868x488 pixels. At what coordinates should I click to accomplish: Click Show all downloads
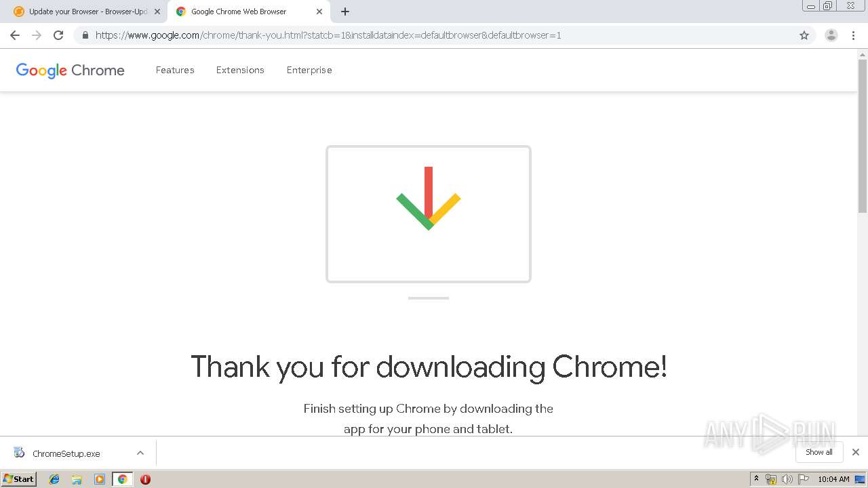tap(819, 452)
